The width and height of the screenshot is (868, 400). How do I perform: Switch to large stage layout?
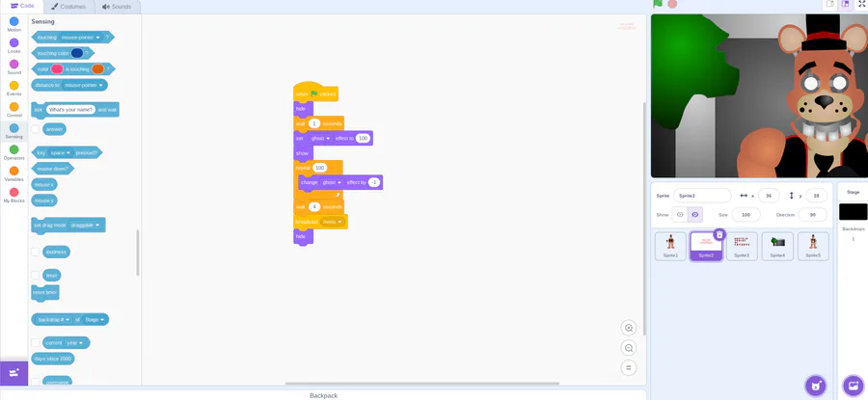click(x=845, y=4)
